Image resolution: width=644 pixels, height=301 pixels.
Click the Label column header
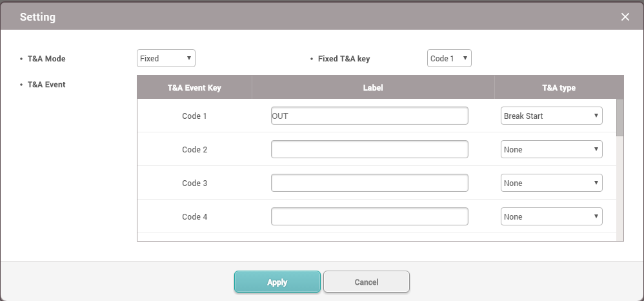(x=373, y=88)
